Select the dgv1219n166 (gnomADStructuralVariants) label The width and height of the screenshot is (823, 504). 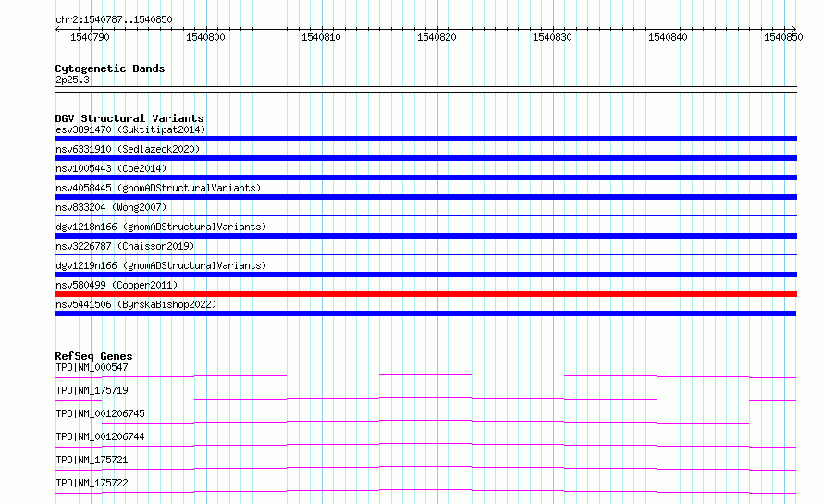161,265
